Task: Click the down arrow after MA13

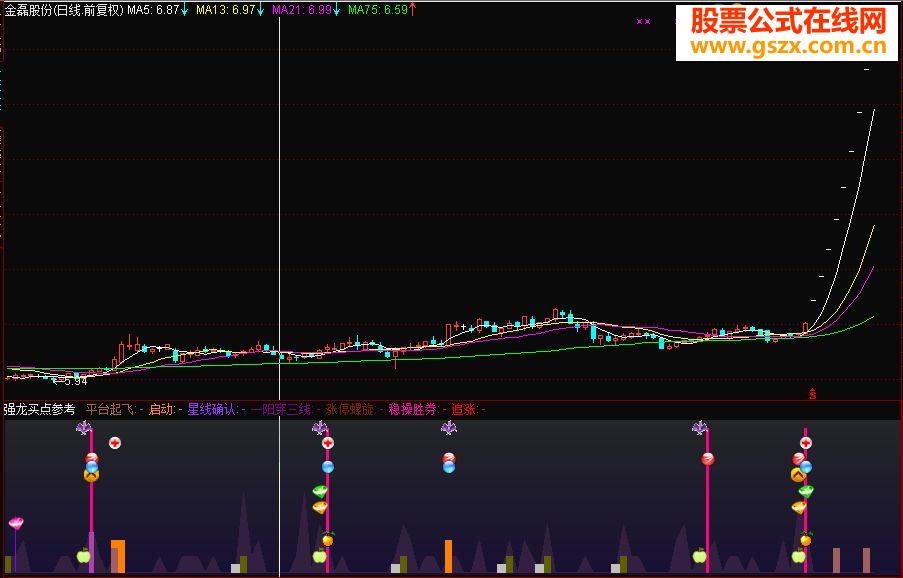Action: click(260, 10)
